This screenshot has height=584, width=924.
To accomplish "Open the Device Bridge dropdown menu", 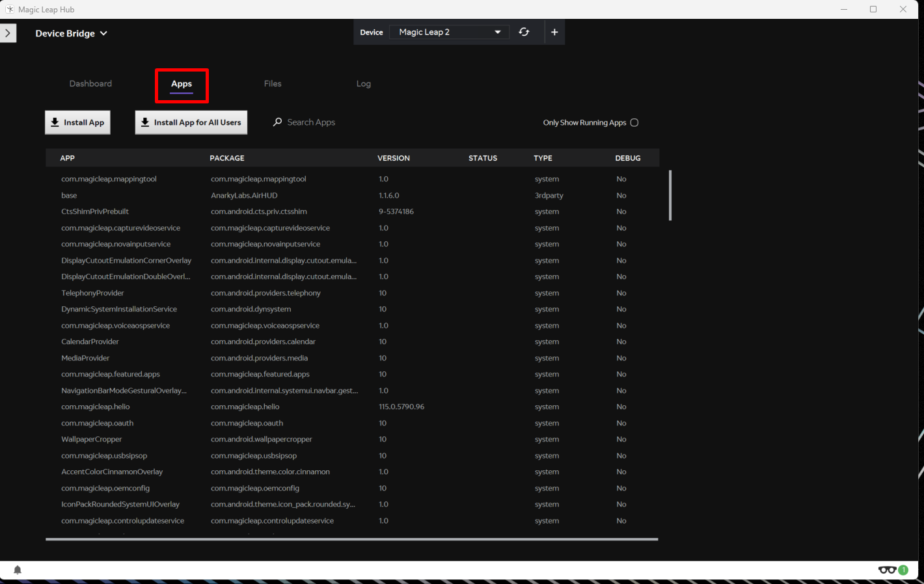I will coord(72,33).
